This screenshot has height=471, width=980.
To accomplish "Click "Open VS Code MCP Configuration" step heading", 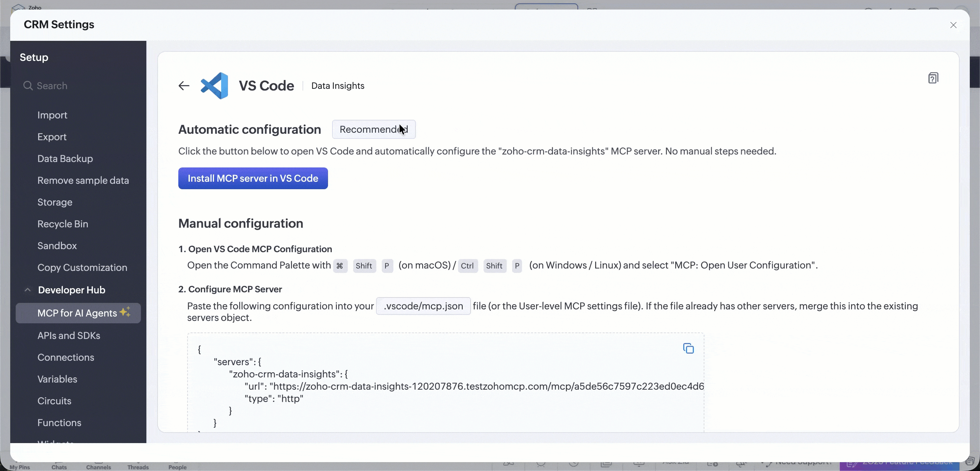I will click(x=260, y=249).
